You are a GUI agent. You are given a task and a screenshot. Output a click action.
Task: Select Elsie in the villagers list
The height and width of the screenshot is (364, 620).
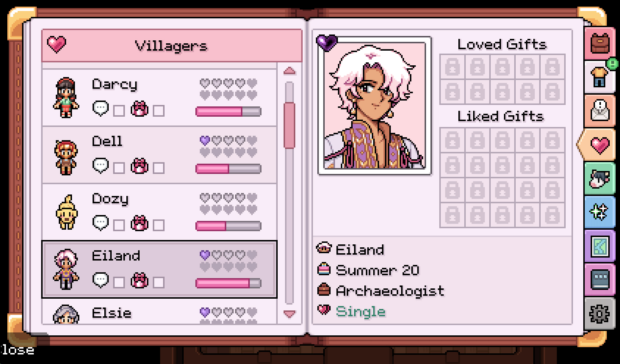(159, 311)
